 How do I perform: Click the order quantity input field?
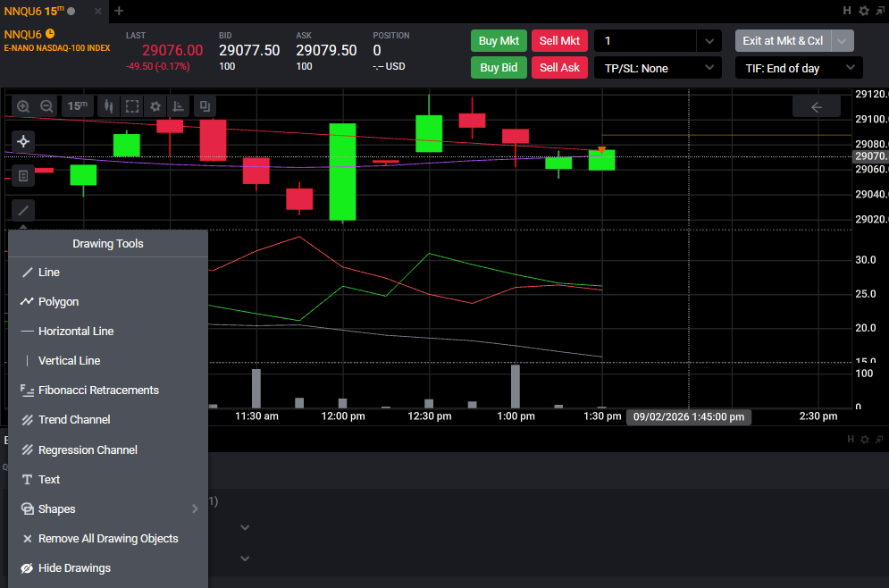pyautogui.click(x=645, y=41)
